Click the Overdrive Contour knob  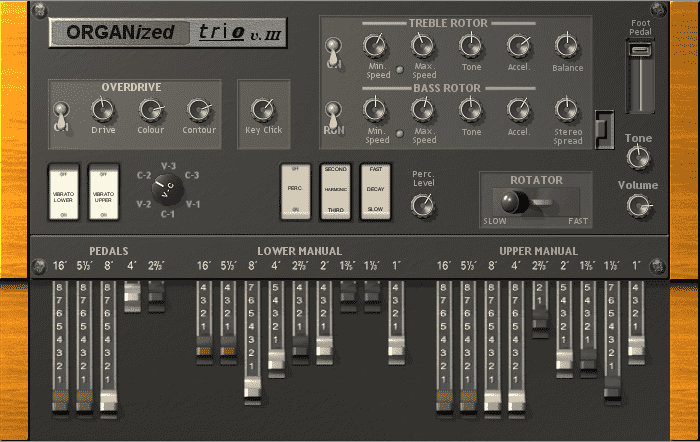199,110
